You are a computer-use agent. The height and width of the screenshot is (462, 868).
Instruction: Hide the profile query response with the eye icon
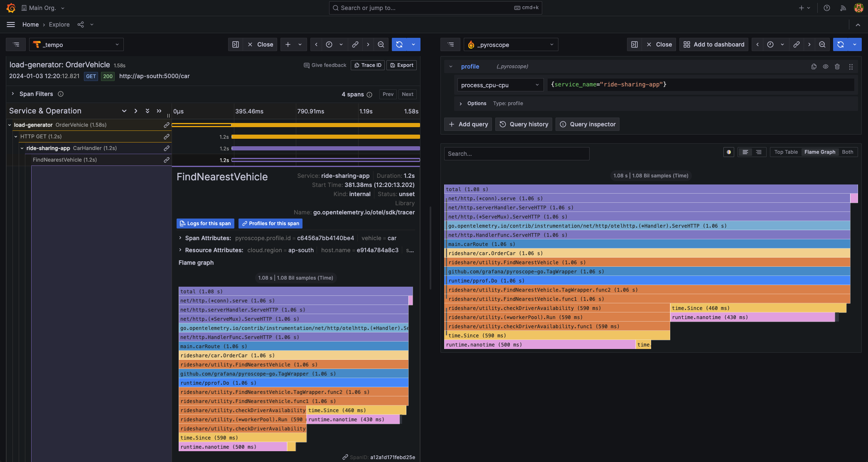(825, 66)
